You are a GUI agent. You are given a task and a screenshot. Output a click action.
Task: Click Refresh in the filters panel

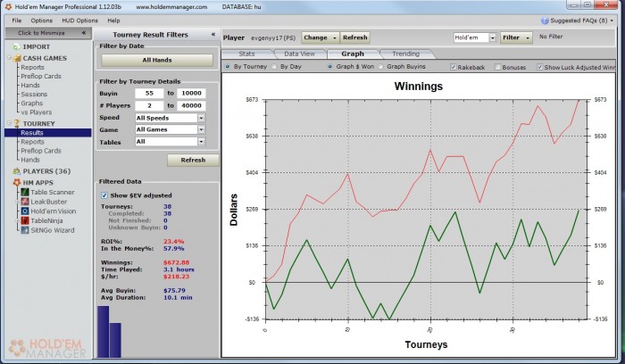pyautogui.click(x=193, y=160)
